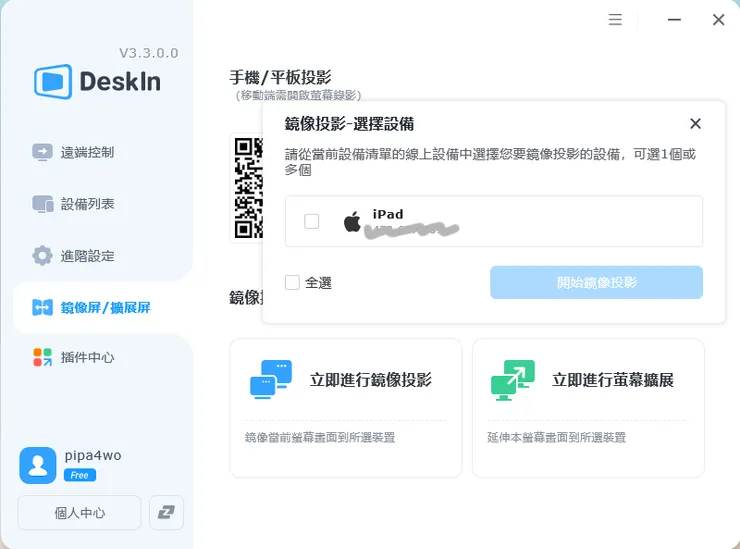
Task: Click the switch arrows icon button
Action: pos(166,513)
